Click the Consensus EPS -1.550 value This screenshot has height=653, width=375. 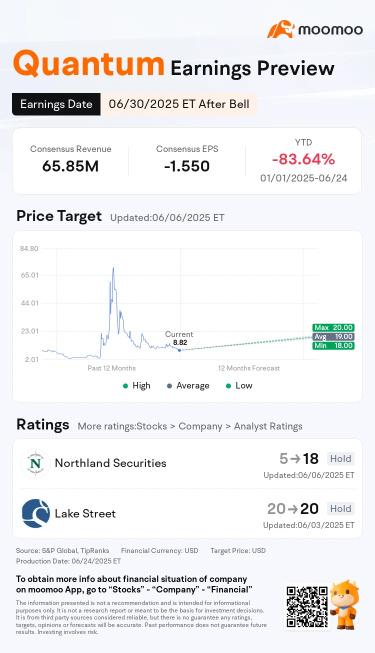(187, 166)
